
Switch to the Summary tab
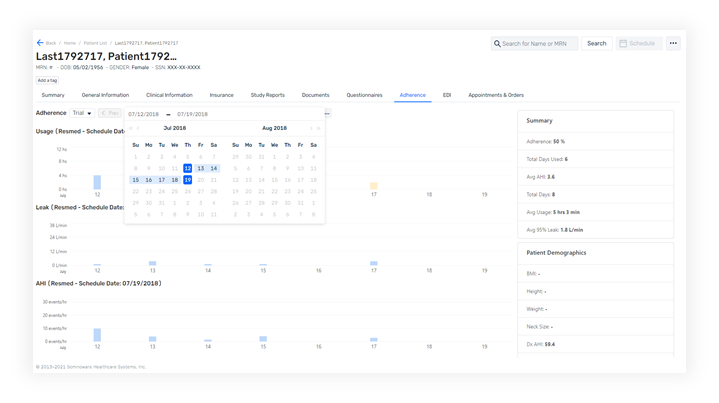click(53, 95)
